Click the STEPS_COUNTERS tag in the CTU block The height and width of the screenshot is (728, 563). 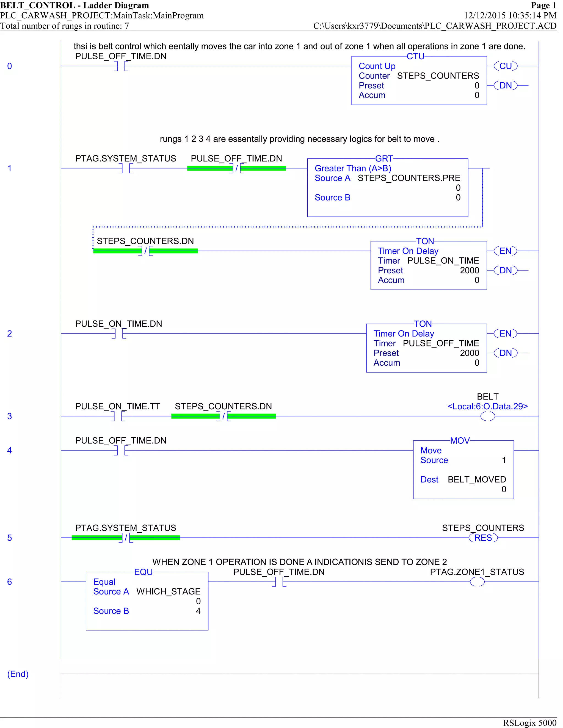coord(438,76)
